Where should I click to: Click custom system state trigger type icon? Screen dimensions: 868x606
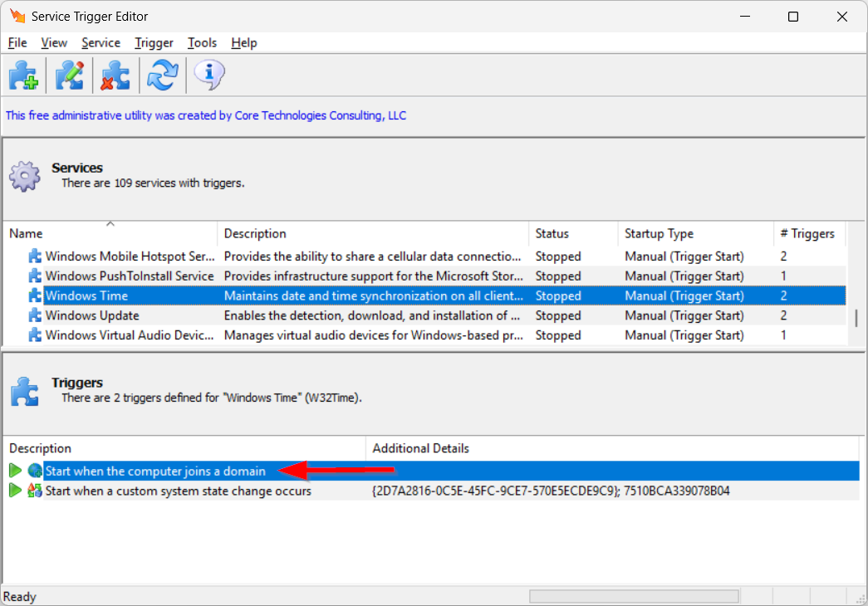click(x=35, y=491)
